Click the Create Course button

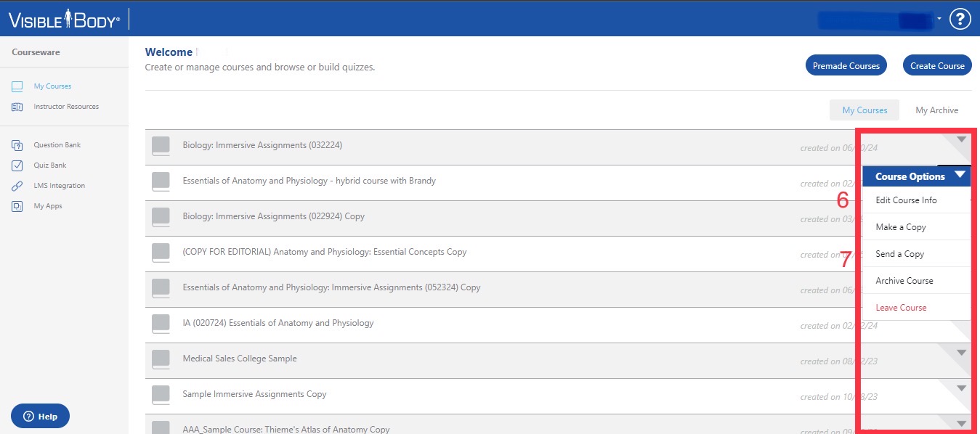pyautogui.click(x=936, y=65)
